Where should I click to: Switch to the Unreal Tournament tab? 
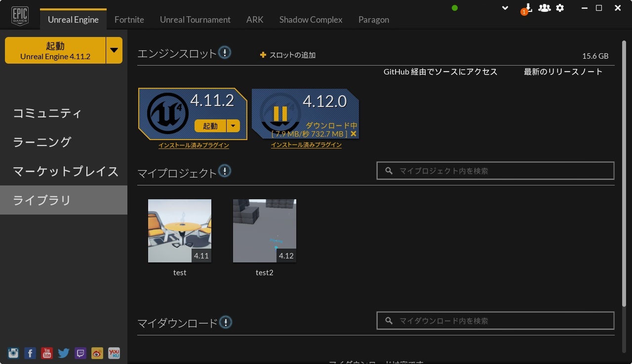click(x=195, y=20)
